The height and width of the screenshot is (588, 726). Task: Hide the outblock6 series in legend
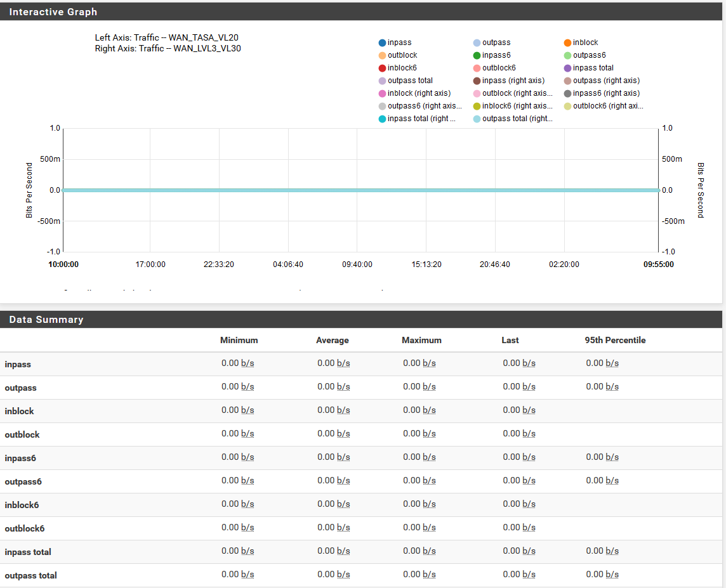[x=498, y=68]
